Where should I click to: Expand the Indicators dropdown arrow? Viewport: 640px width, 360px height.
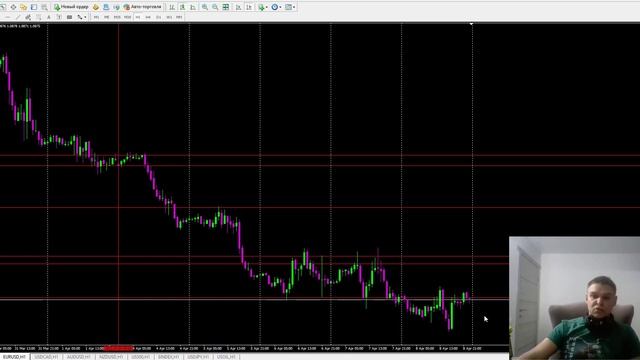tap(267, 7)
